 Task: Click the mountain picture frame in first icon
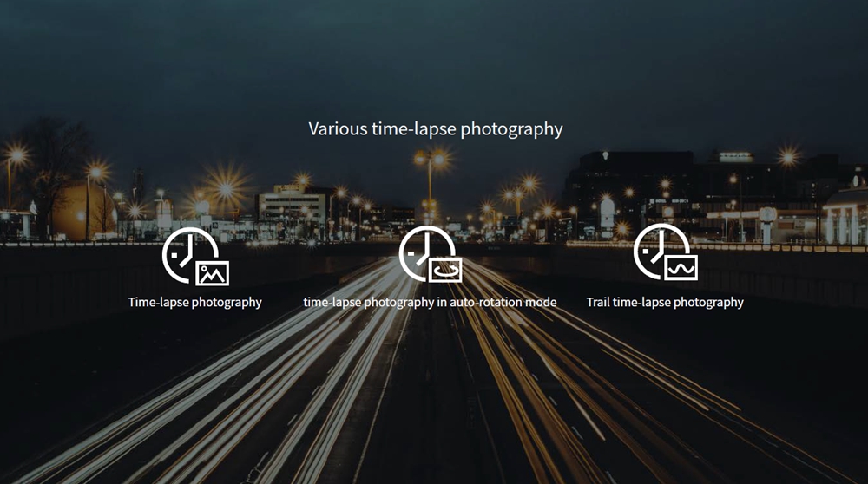pyautogui.click(x=213, y=273)
